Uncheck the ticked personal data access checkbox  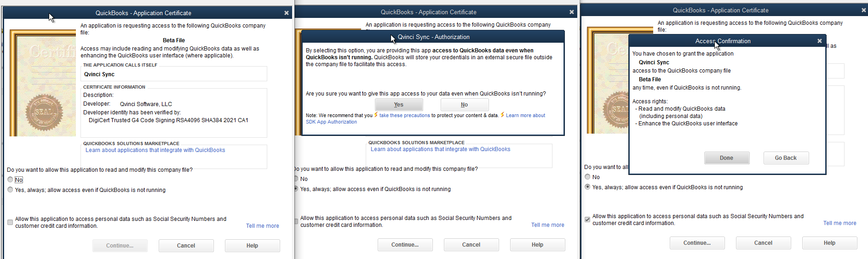pos(587,220)
